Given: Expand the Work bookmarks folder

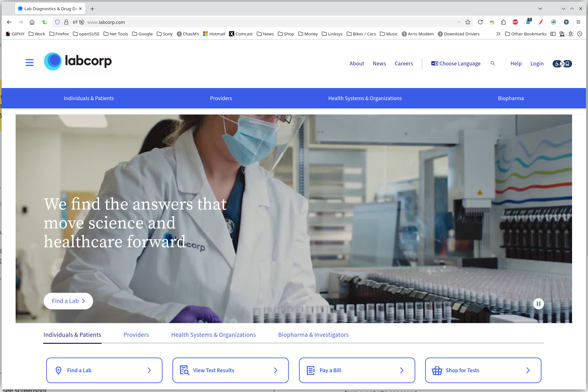Looking at the screenshot, I should [x=37, y=34].
